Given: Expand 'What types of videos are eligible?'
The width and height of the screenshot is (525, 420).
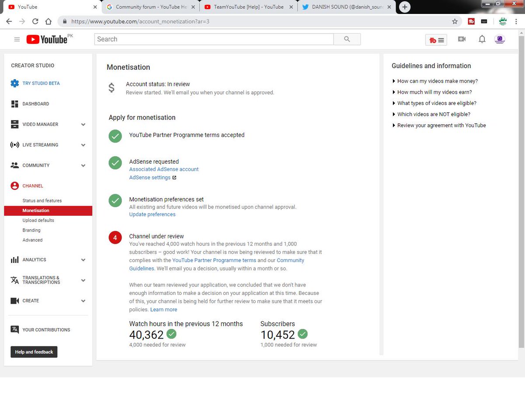Looking at the screenshot, I should pyautogui.click(x=434, y=103).
